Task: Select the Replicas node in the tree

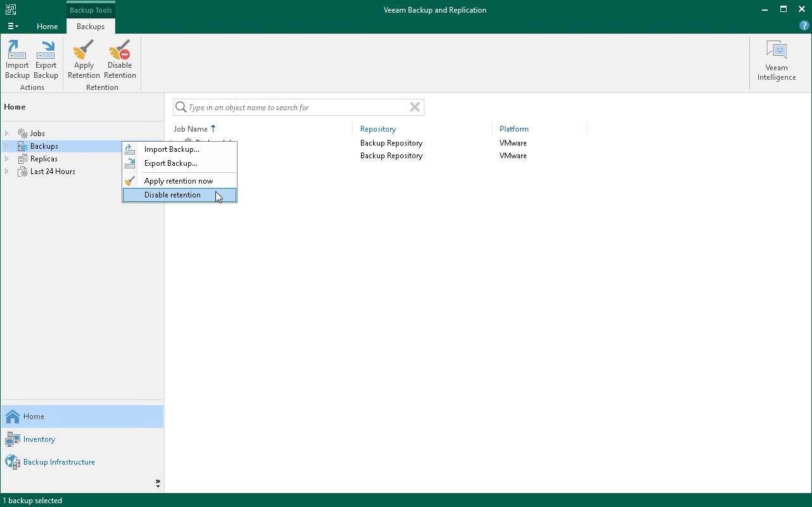Action: click(x=44, y=159)
